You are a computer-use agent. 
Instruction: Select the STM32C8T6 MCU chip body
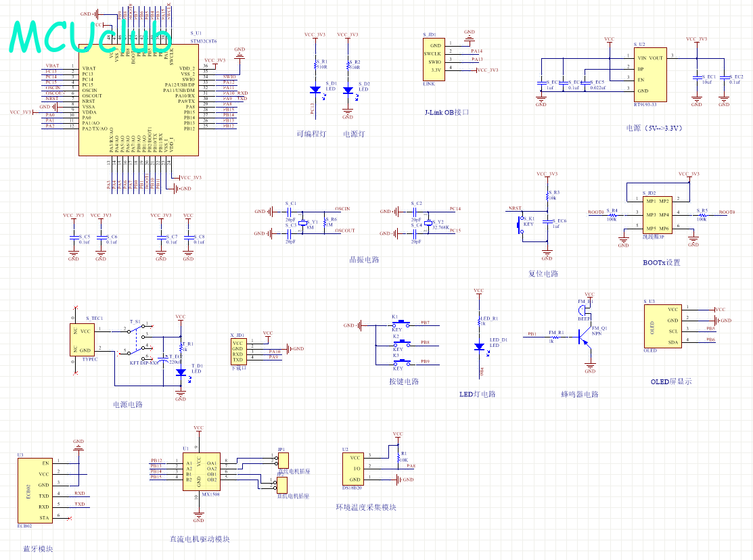click(138, 100)
